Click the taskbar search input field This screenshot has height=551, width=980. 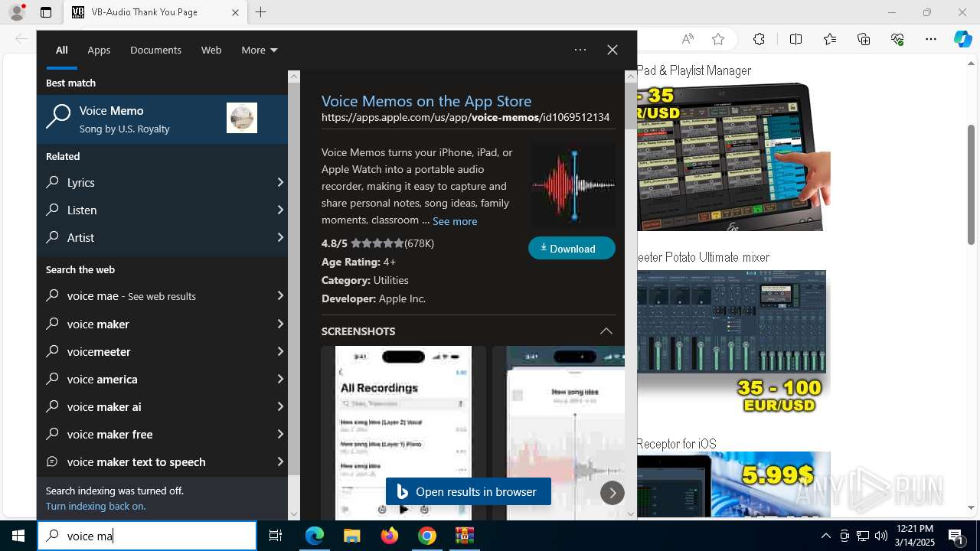tap(147, 536)
